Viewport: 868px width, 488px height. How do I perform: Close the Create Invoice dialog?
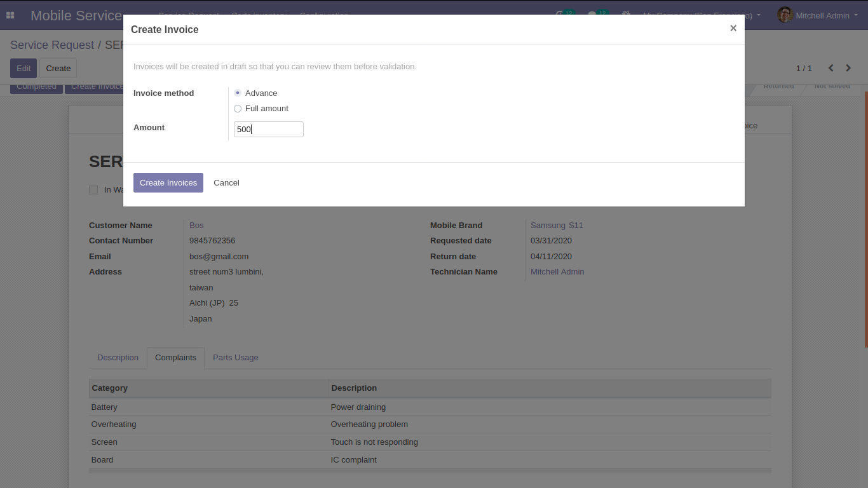click(x=733, y=29)
